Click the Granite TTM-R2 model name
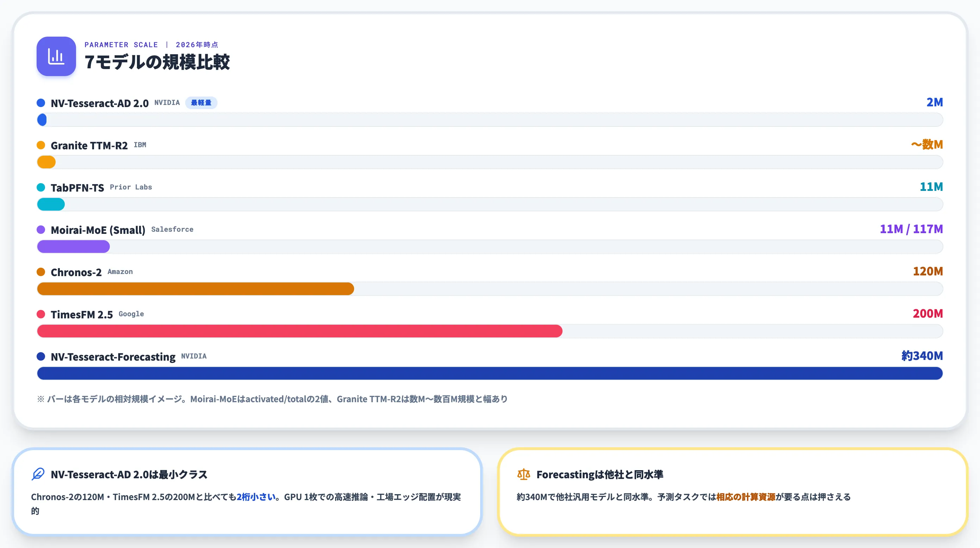Screen dimensions: 980x548 pos(89,145)
